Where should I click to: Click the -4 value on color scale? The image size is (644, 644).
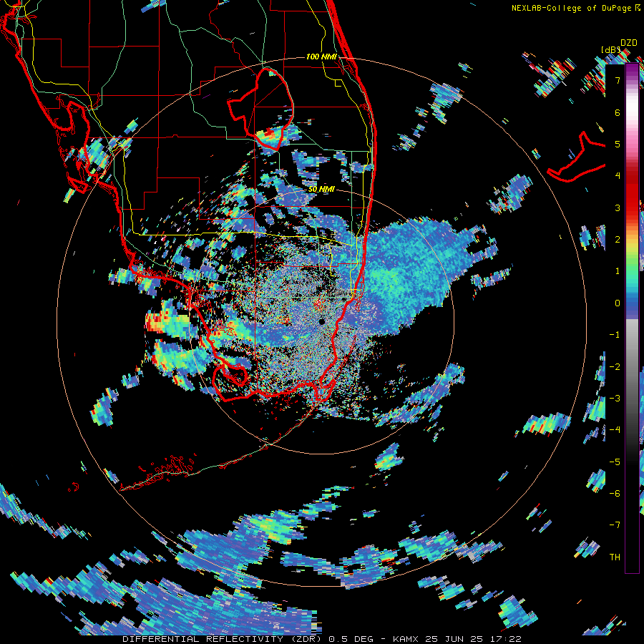[x=615, y=430]
